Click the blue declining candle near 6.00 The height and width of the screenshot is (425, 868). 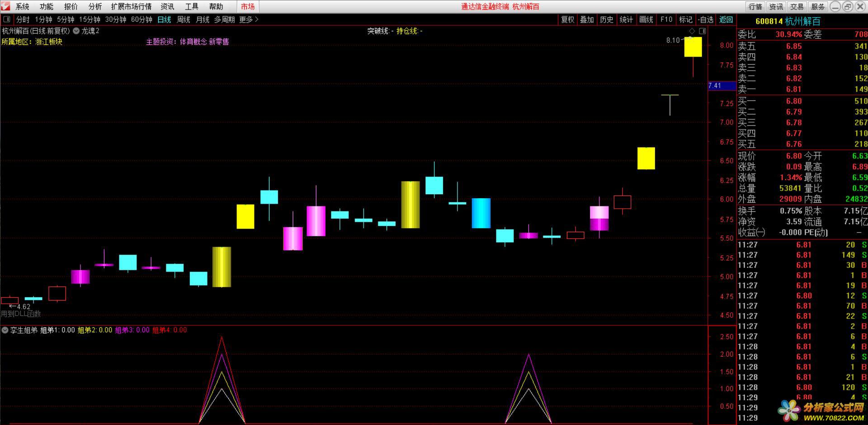[x=481, y=213]
